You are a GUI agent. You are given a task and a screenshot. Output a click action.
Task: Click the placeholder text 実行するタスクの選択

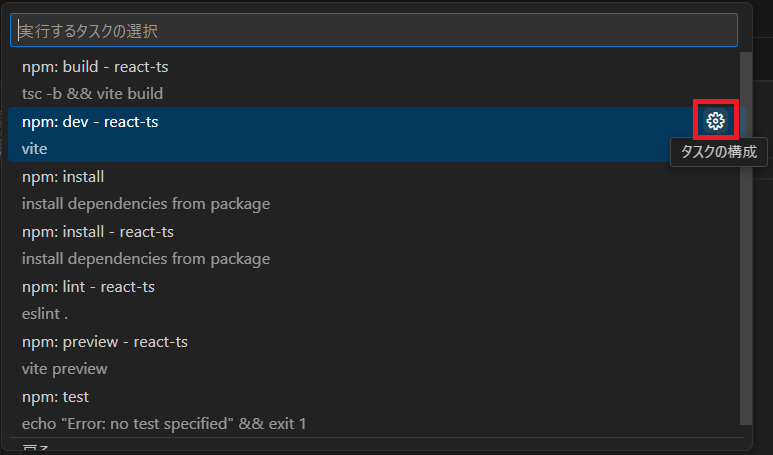[90, 31]
